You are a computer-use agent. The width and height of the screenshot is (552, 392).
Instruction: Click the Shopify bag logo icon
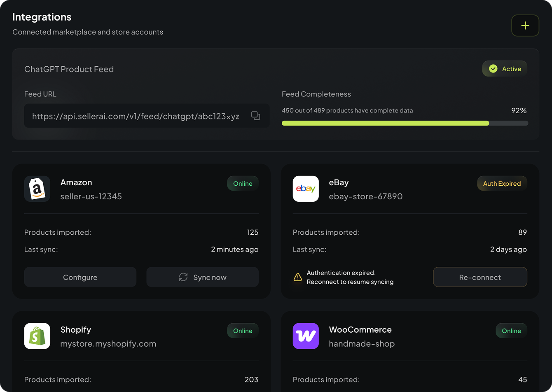click(x=37, y=336)
